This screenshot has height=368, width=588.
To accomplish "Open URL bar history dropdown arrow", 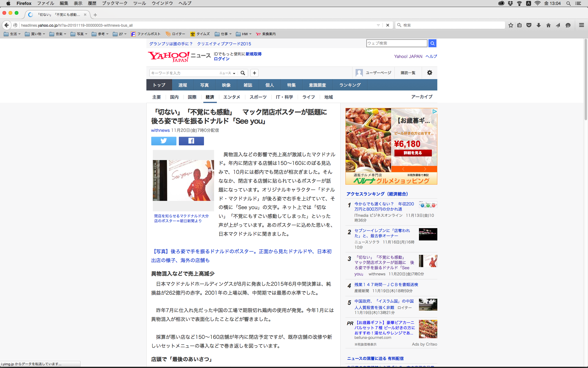I will [378, 25].
